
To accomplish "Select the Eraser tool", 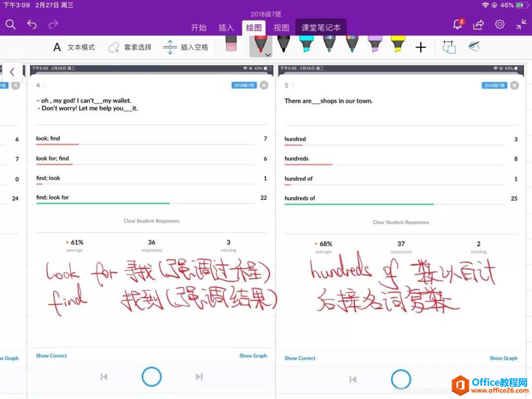I will 231,45.
